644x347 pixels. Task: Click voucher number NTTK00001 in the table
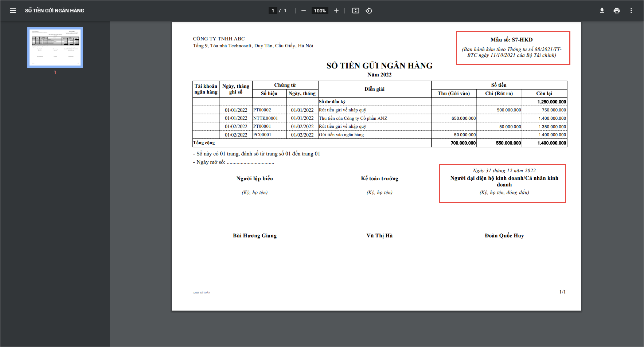pyautogui.click(x=265, y=118)
